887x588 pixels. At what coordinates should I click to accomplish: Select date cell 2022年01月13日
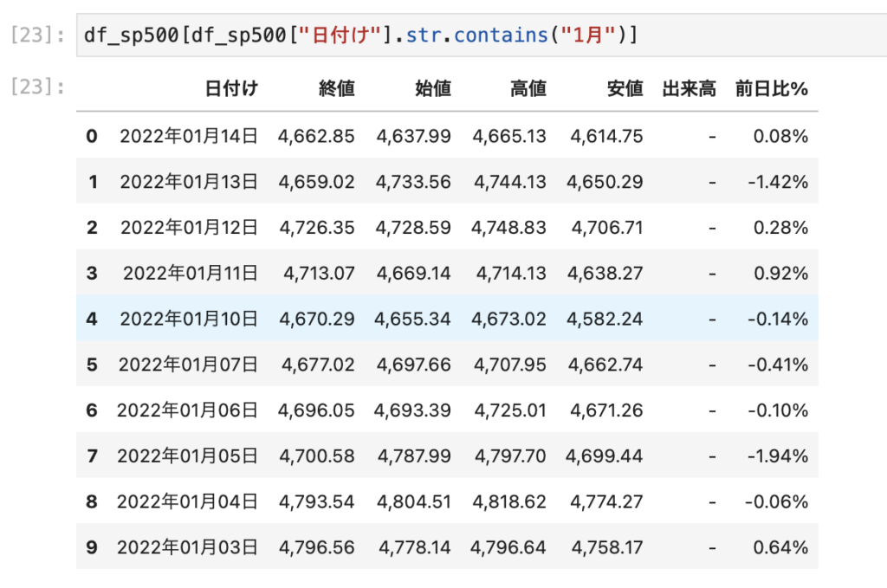coord(189,182)
